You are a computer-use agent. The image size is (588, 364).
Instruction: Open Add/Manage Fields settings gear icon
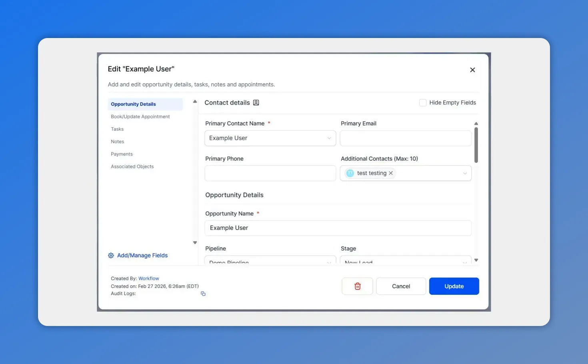click(x=111, y=255)
